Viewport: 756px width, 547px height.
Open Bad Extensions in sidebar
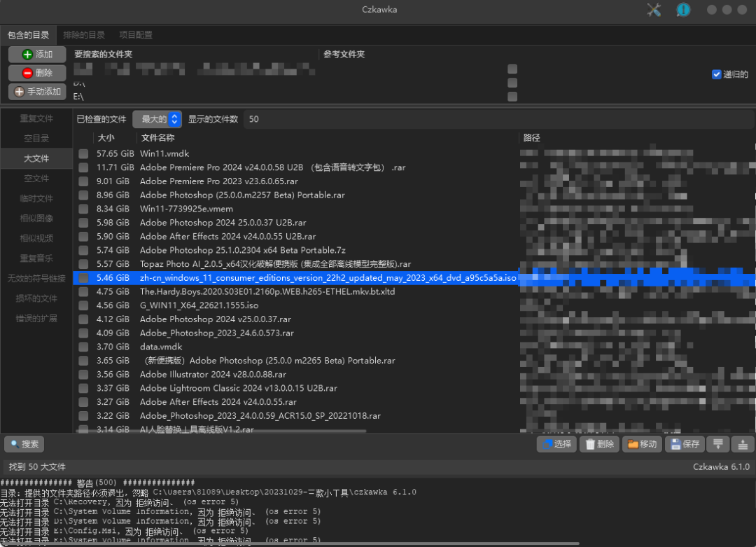click(36, 319)
